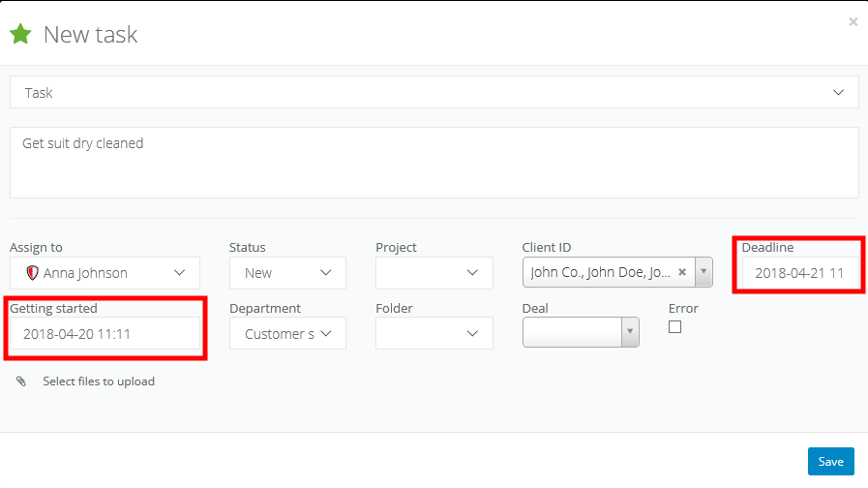Open the Client ID dropdown arrow
The width and height of the screenshot is (868, 488).
tap(704, 273)
